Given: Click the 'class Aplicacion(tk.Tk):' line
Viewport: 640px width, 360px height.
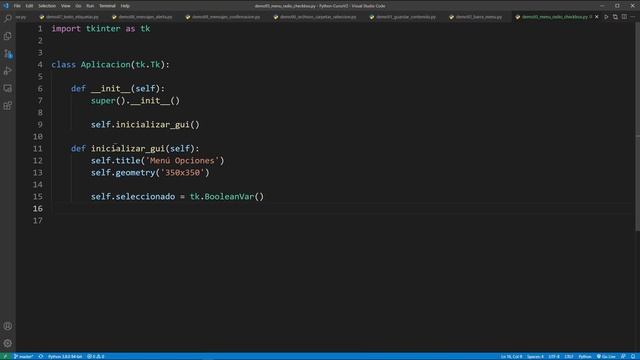Looking at the screenshot, I should [x=111, y=64].
